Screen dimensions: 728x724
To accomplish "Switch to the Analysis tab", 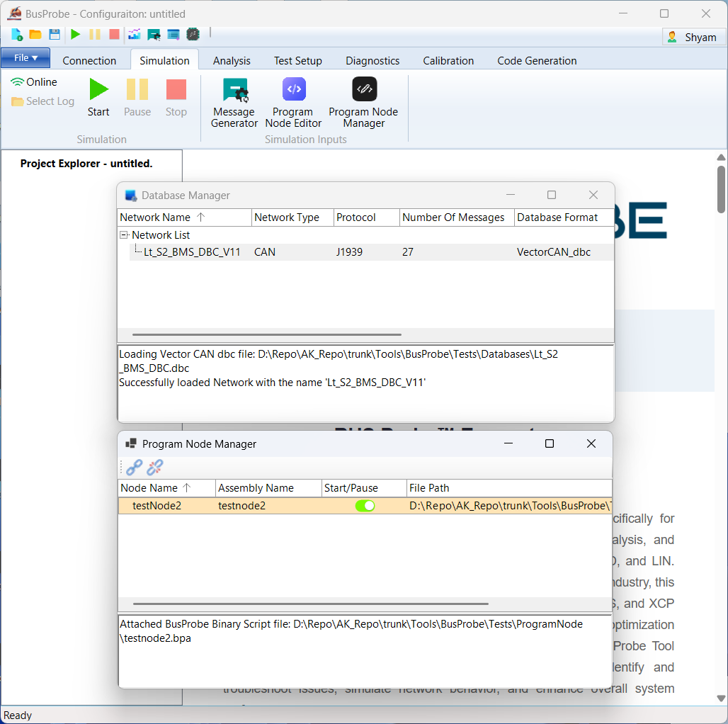I will (x=232, y=61).
